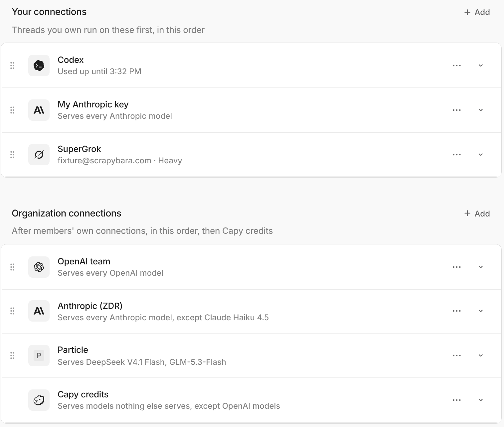Screen dimensions: 504x427
Task: Click the 'fixture@scrapybara.com · Heavy' text
Action: (120, 161)
